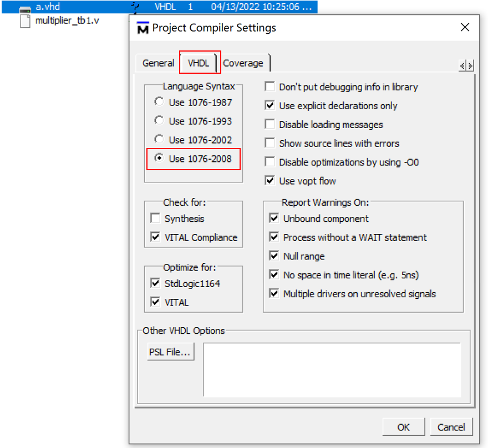Click the PSL File button

pyautogui.click(x=170, y=351)
